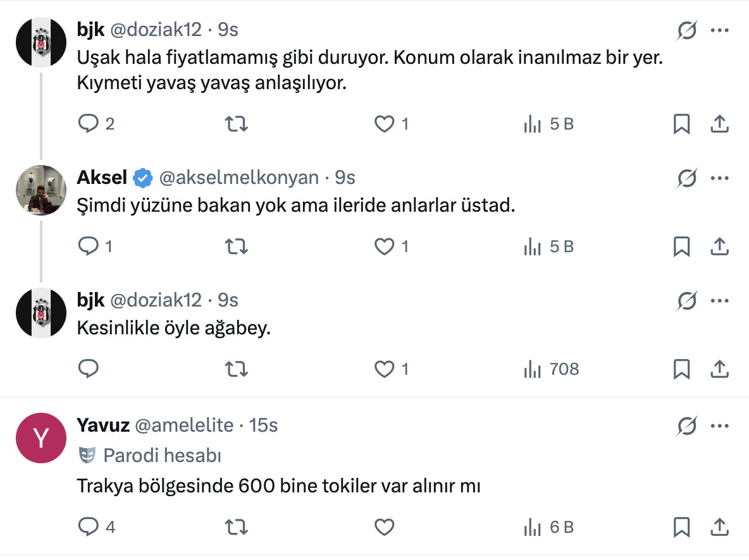Reply to the Uşak tweet by bjk

click(88, 124)
